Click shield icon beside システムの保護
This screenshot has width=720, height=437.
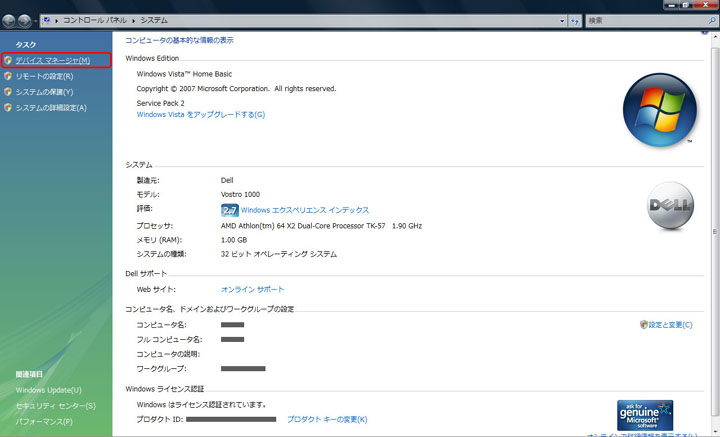point(8,92)
